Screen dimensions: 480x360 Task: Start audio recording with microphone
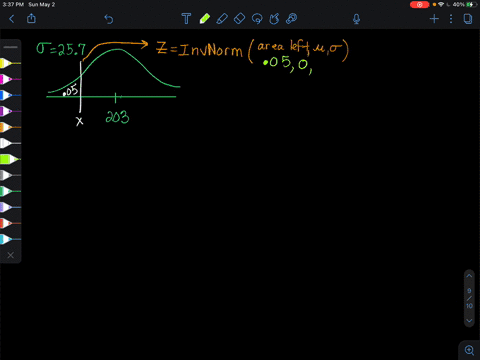click(356, 19)
